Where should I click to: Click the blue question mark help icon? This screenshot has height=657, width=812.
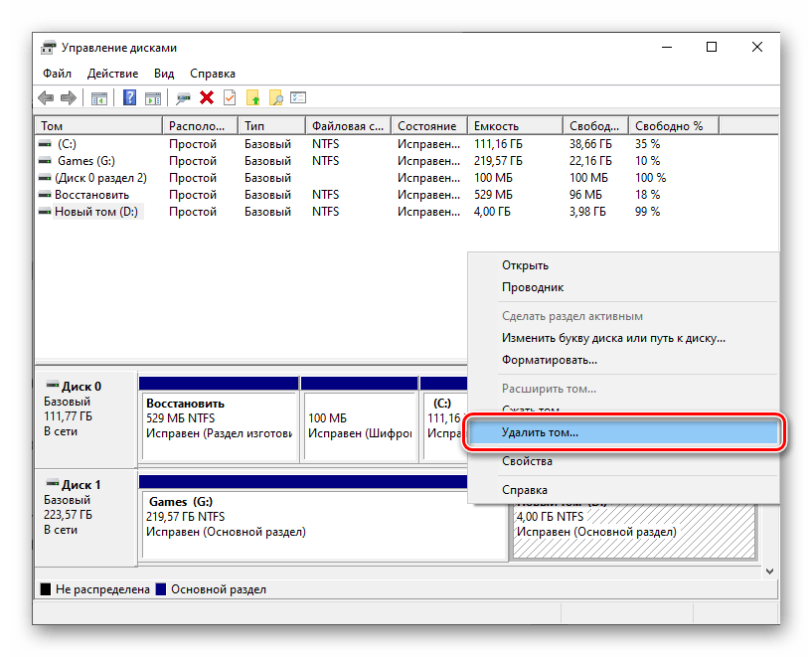(x=130, y=97)
